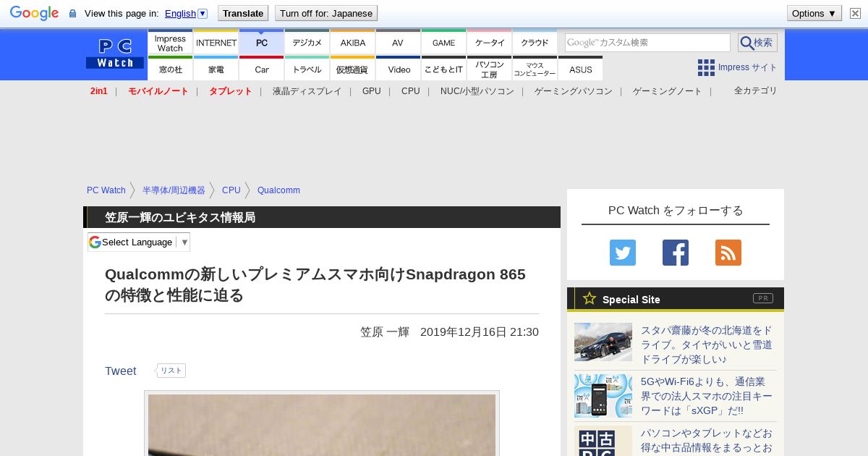Open the 2in1 category link
Image resolution: width=868 pixels, height=456 pixels.
[x=99, y=91]
